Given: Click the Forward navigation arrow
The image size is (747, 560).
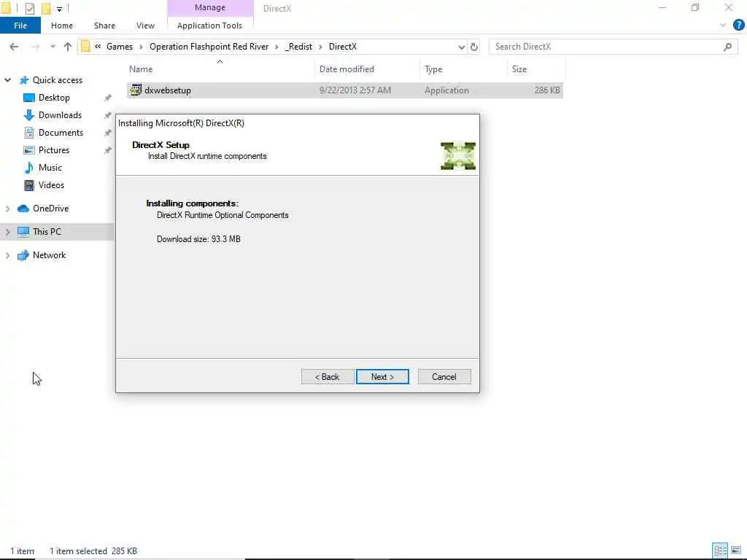Looking at the screenshot, I should point(35,47).
